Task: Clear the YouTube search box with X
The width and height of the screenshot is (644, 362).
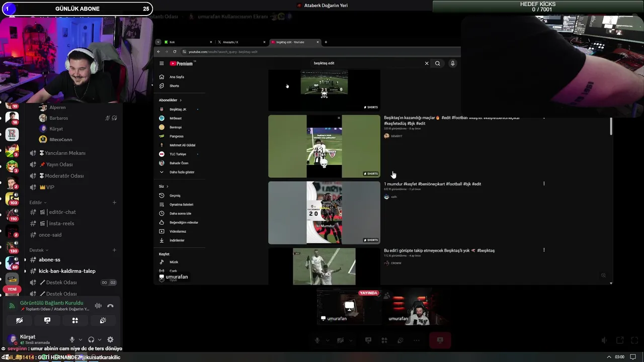Action: pos(427,63)
